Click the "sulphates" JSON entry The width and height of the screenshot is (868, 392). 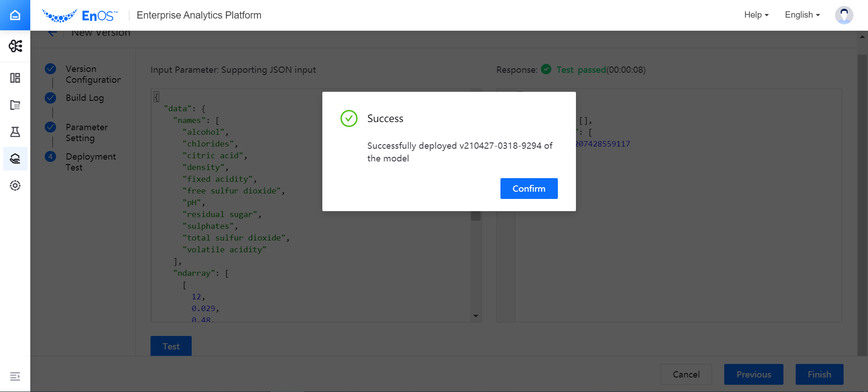[210, 226]
